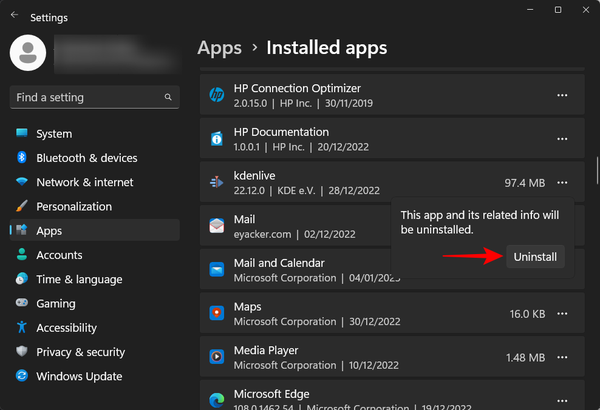The height and width of the screenshot is (410, 600).
Task: Click the back arrow icon
Action: pyautogui.click(x=15, y=15)
